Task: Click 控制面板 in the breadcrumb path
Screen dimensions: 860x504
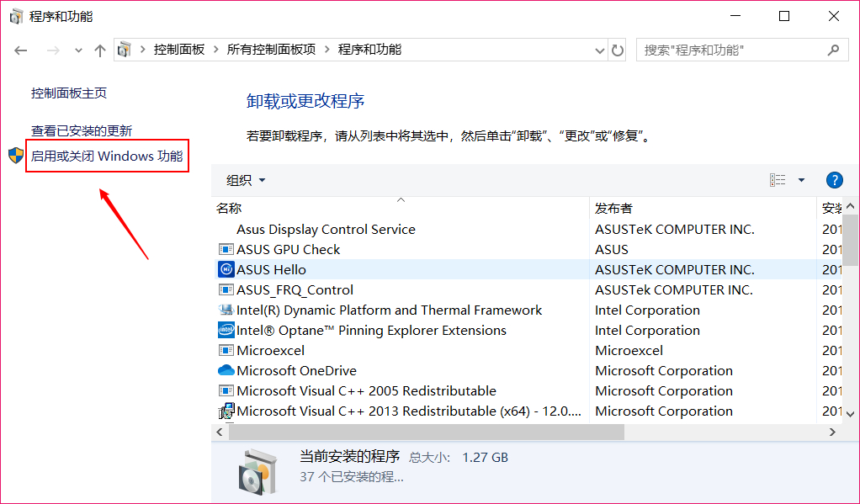Action: pos(179,50)
